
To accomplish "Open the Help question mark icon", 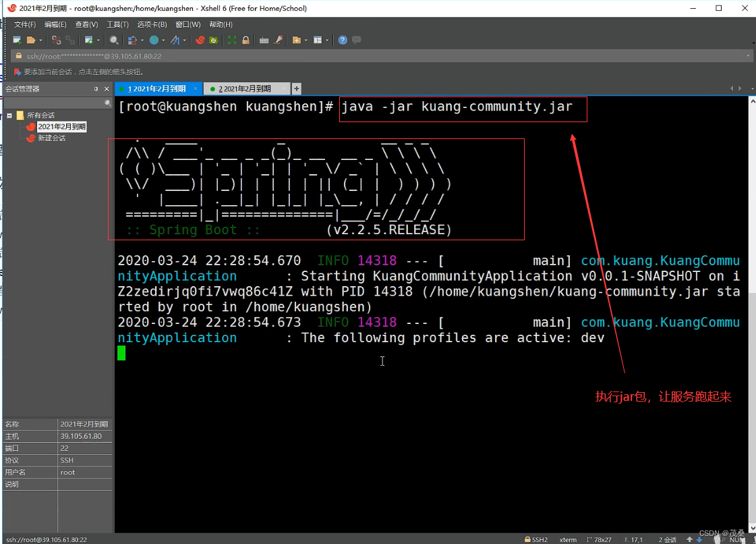I will coord(343,40).
